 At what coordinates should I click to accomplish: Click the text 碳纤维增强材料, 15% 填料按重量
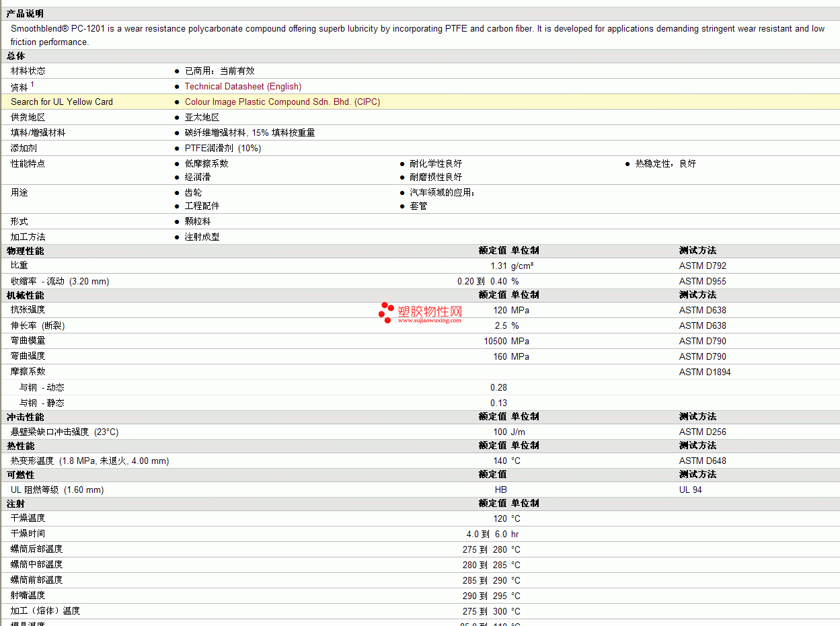click(x=250, y=132)
